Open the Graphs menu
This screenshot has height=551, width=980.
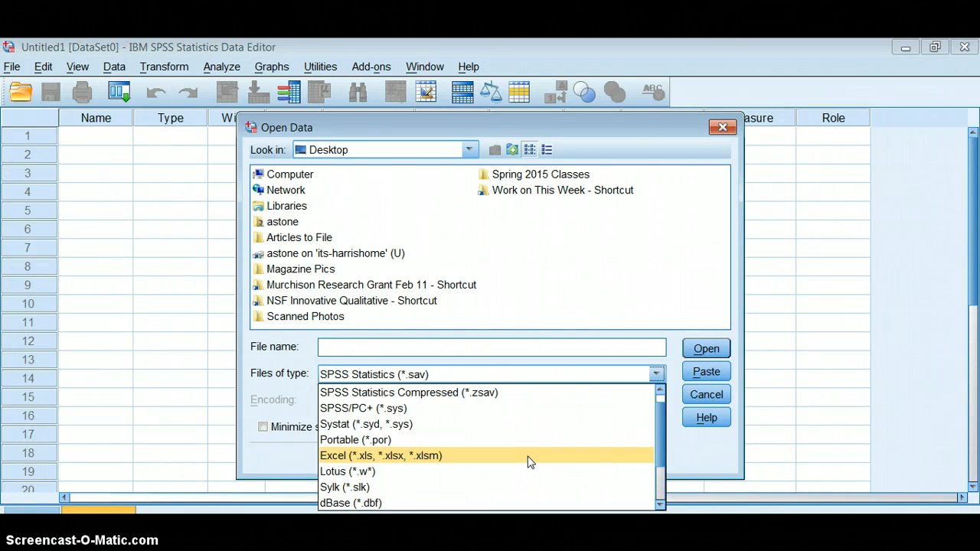[272, 67]
